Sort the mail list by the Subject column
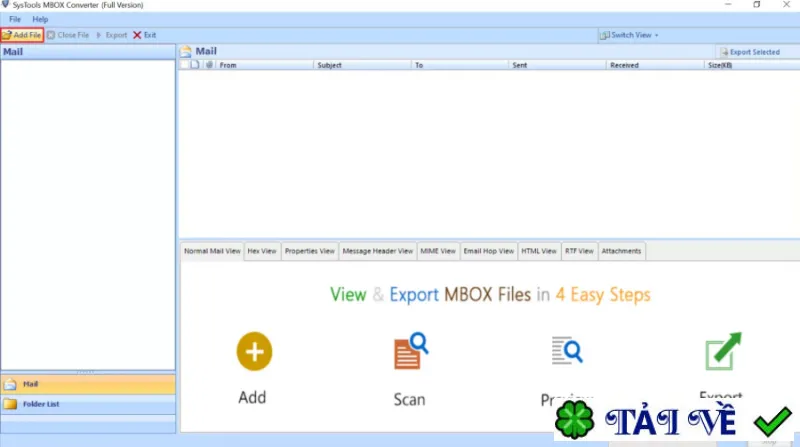 (x=362, y=65)
